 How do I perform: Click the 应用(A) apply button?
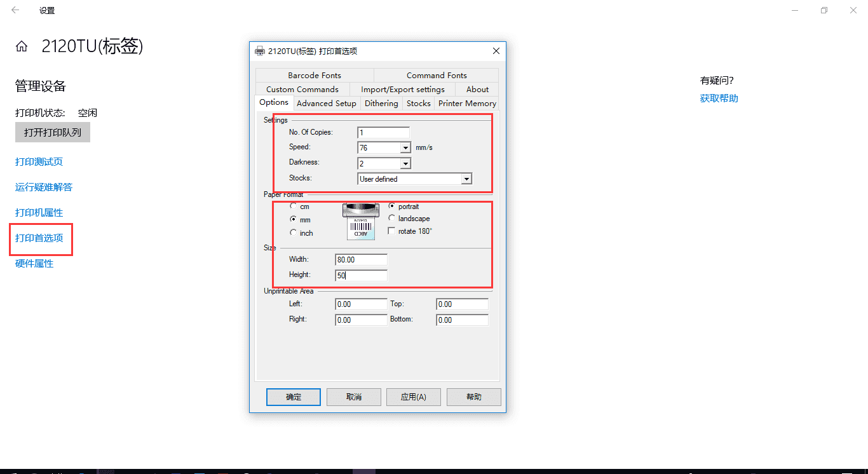[413, 397]
